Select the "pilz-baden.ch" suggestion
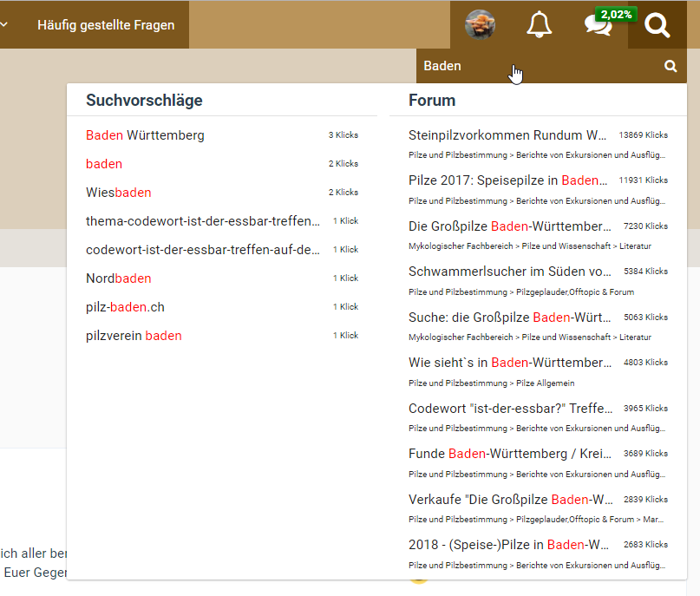700x596 pixels. point(125,307)
